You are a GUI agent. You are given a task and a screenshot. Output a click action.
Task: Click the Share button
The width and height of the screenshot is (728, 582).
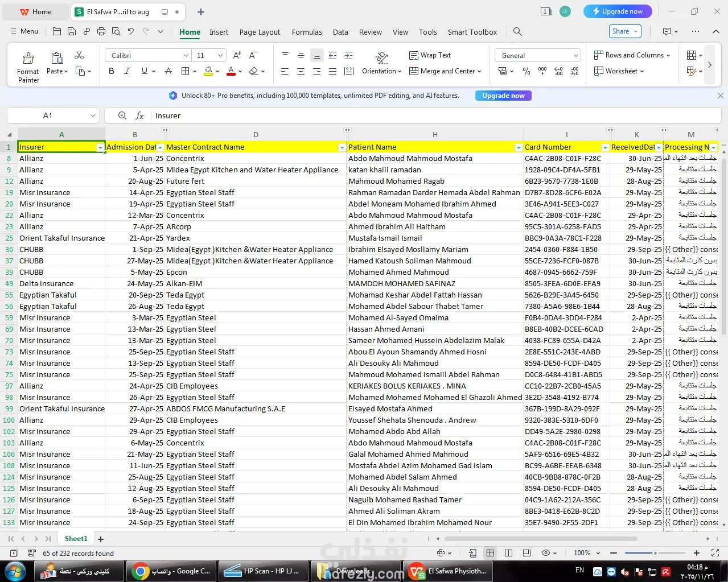(625, 31)
